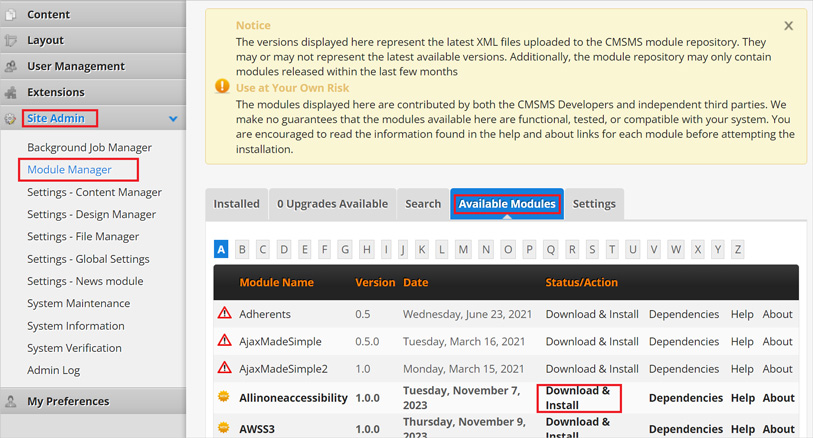Open the Admin Log
Viewport: 813px width, 438px height.
(53, 371)
